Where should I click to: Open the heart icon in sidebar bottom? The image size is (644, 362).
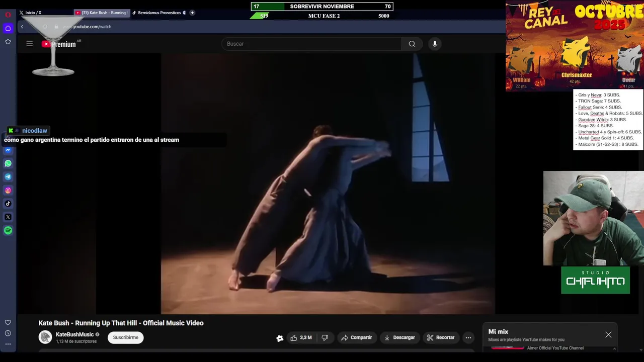pyautogui.click(x=8, y=322)
